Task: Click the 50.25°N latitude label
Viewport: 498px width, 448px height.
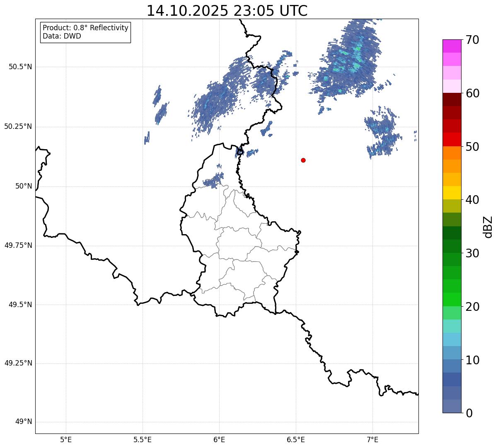Action: tap(18, 126)
